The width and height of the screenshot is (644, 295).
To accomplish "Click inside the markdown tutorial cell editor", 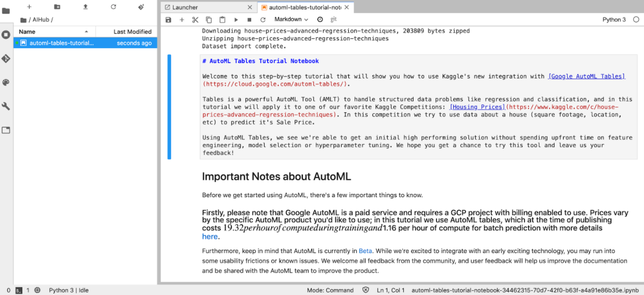I will tap(419, 107).
